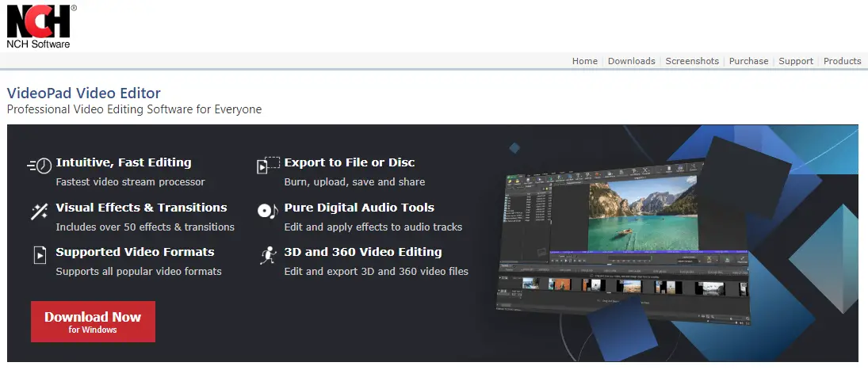Click the Intuitive, Fast Editing heading

pyautogui.click(x=124, y=162)
